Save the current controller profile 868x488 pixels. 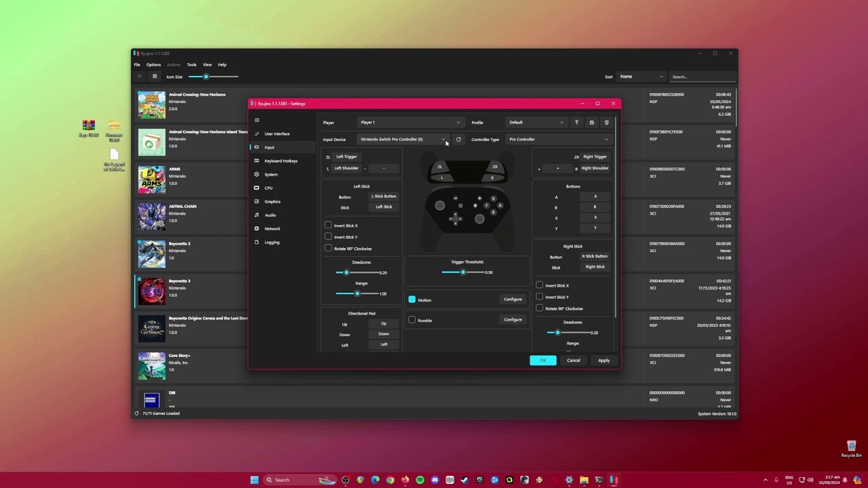pyautogui.click(x=591, y=123)
